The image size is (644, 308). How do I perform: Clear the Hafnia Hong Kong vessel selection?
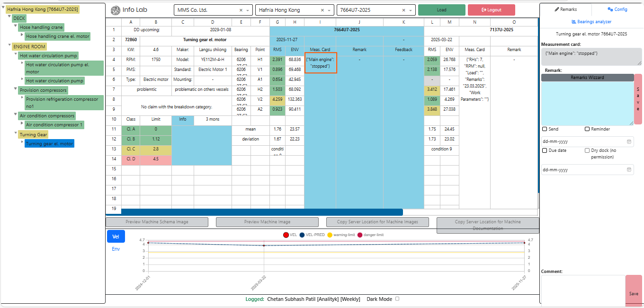322,10
